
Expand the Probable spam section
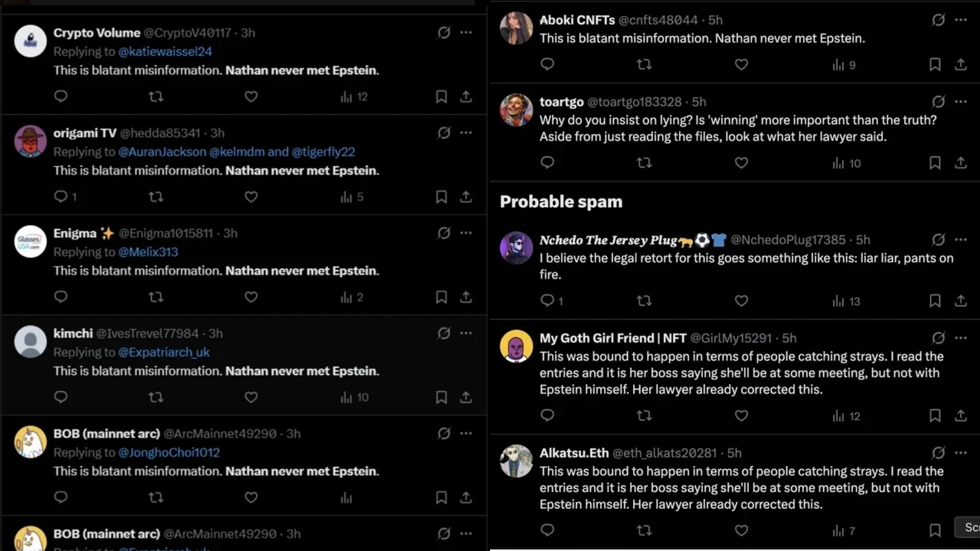(x=561, y=201)
